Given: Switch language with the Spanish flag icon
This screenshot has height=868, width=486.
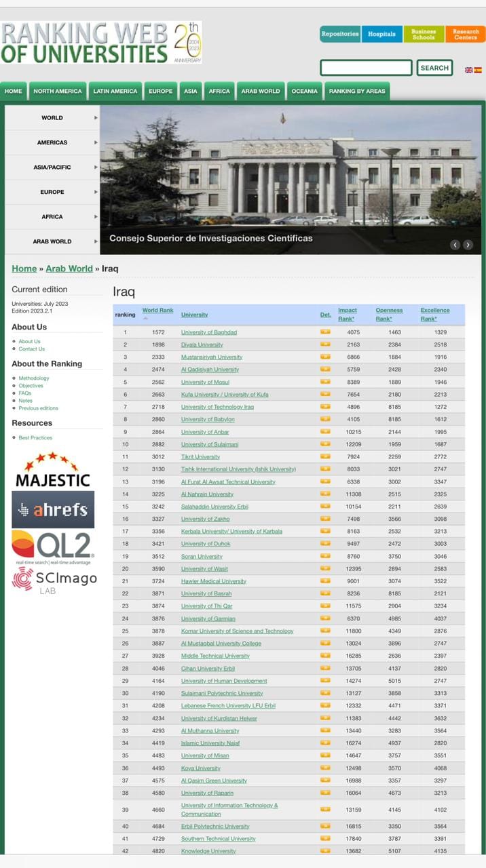Looking at the screenshot, I should click(x=478, y=70).
